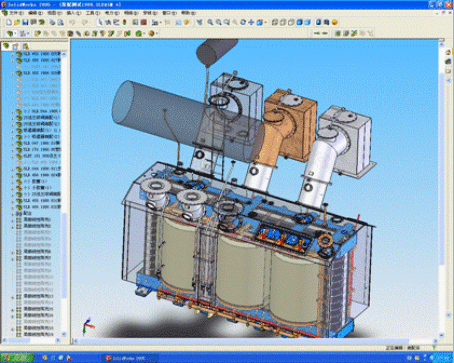454x363 pixels.
Task: Click the Zoom to Fit magnifier
Action: [210, 22]
